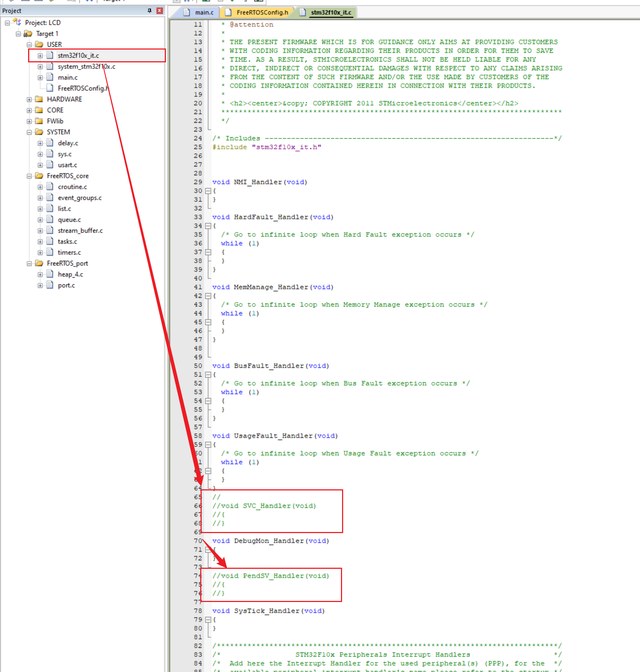Expand the FWlib group node

29,121
